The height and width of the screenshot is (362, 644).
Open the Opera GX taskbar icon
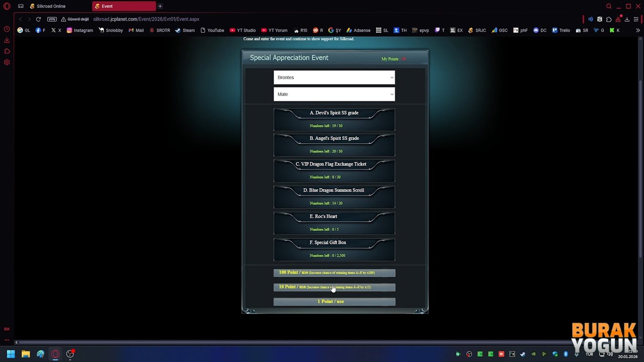tap(55, 354)
